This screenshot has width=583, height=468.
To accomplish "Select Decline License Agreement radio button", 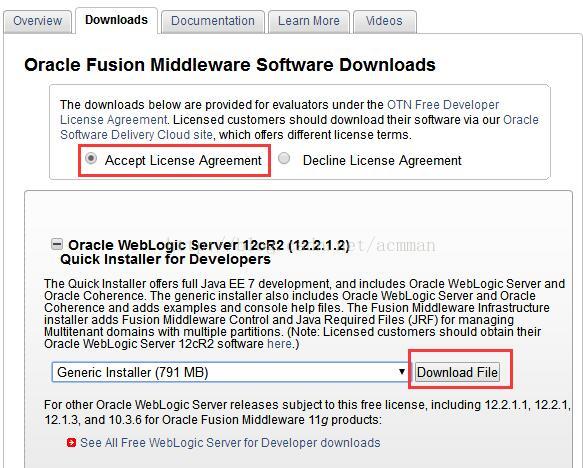I will (284, 159).
